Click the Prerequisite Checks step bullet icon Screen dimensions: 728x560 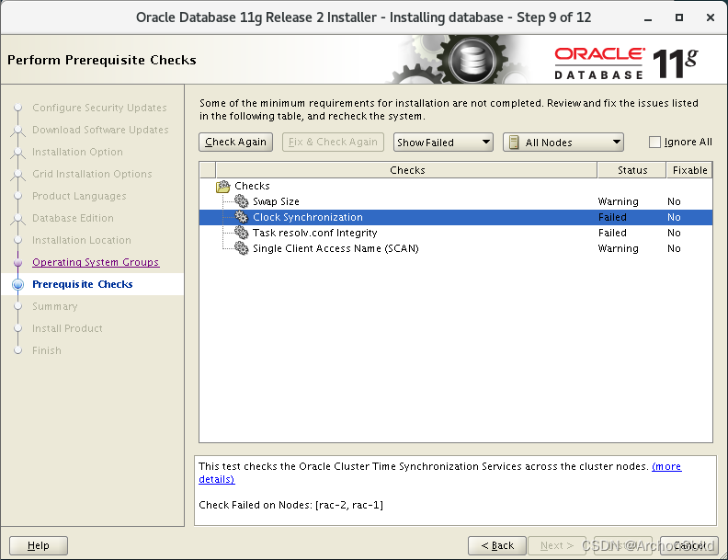[17, 284]
